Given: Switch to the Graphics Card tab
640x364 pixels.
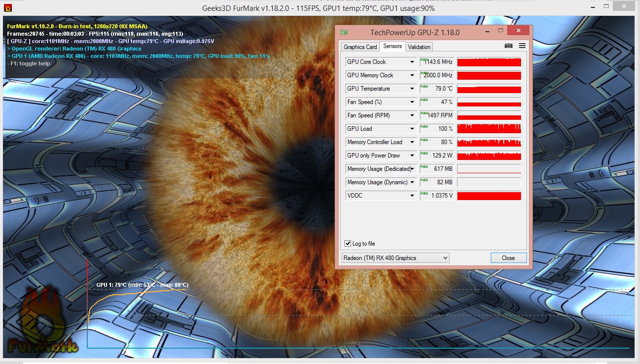Looking at the screenshot, I should 360,47.
